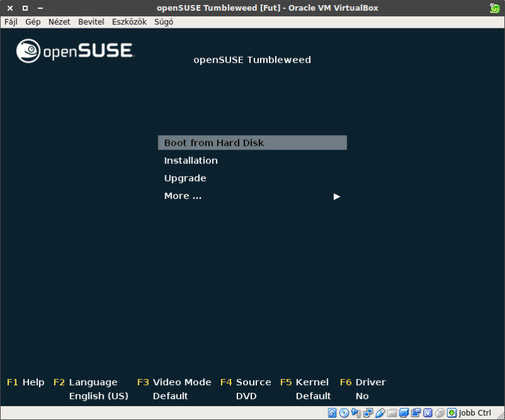Click the green arrow host key icon
This screenshot has width=505, height=420.
(451, 412)
